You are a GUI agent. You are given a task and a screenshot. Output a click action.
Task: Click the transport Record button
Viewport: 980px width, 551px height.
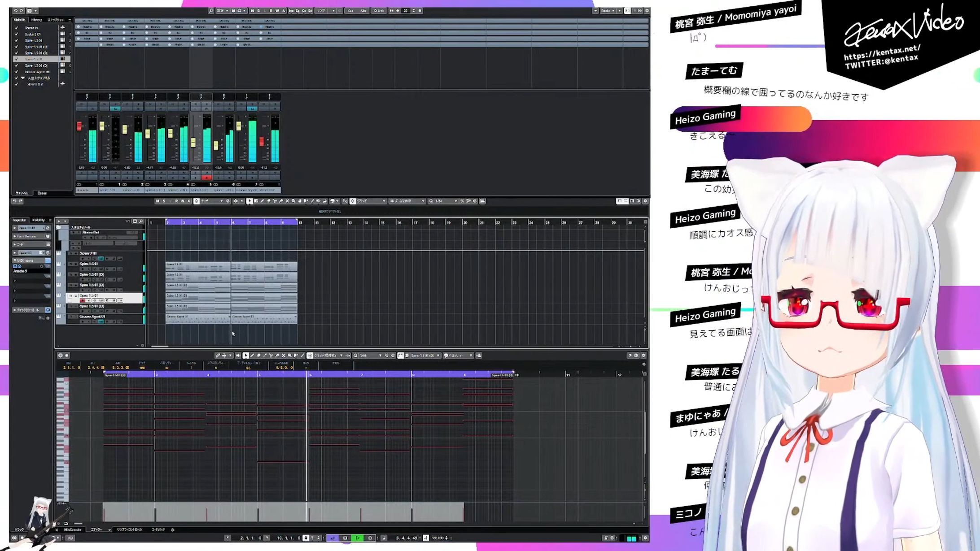(x=370, y=538)
